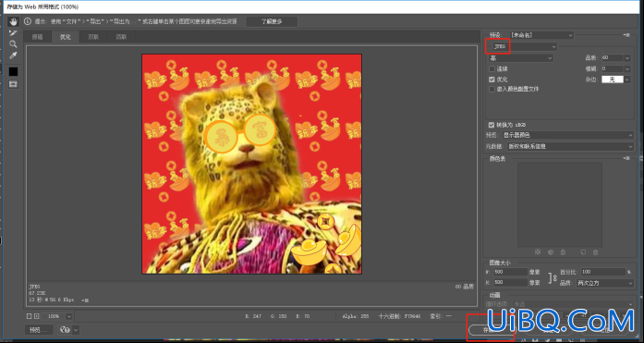
Task: Click the H height field showing 500
Action: [511, 283]
